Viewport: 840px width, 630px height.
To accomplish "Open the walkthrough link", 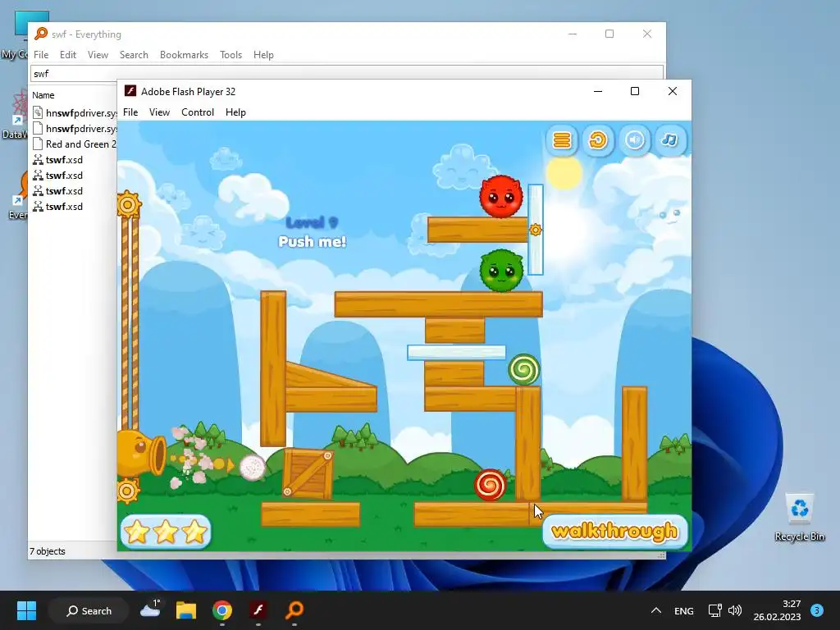I will tap(614, 532).
